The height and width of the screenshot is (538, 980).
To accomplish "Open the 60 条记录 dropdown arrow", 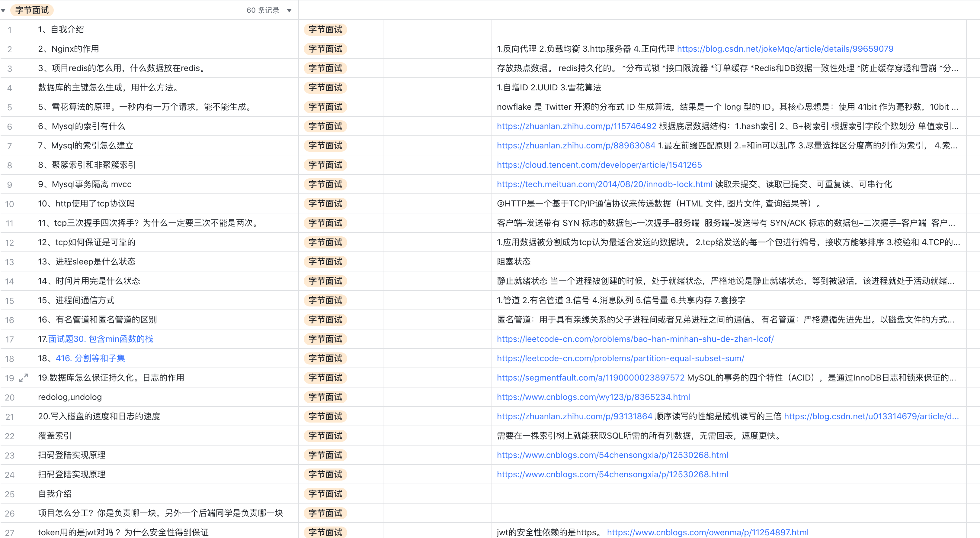I will click(289, 11).
